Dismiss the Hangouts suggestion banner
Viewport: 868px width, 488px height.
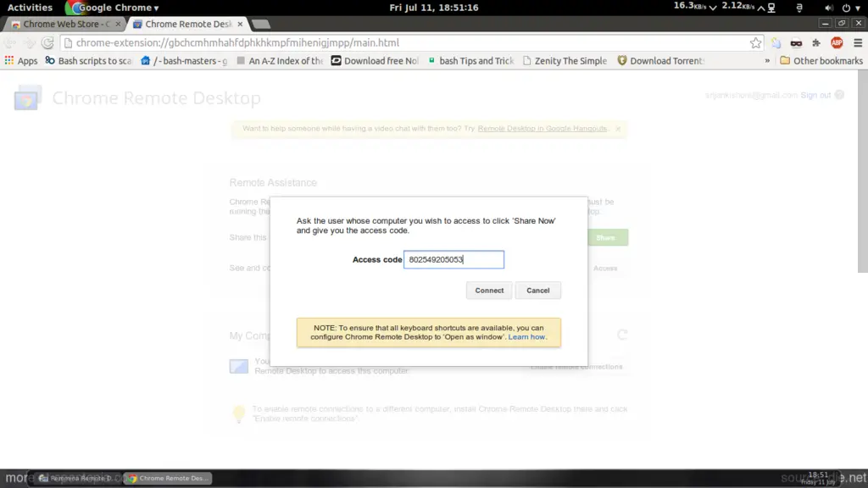618,129
